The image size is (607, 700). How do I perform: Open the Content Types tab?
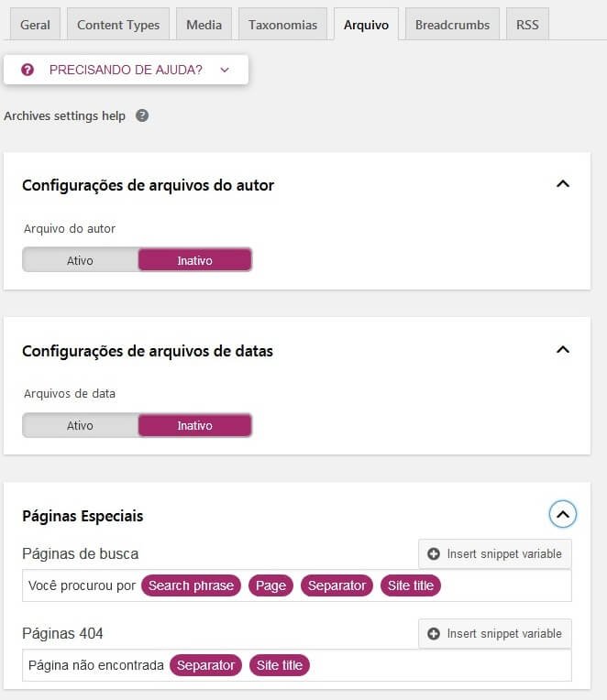[x=118, y=25]
